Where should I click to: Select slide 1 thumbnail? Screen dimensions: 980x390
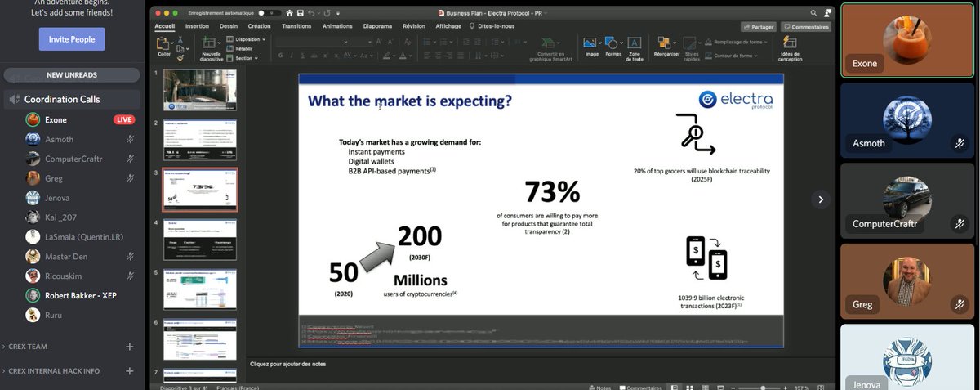(x=200, y=90)
